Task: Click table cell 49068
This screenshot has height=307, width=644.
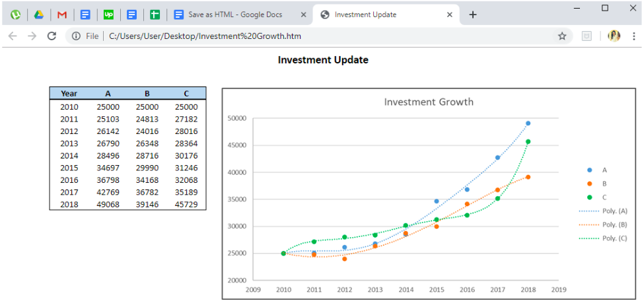Action: coord(108,205)
